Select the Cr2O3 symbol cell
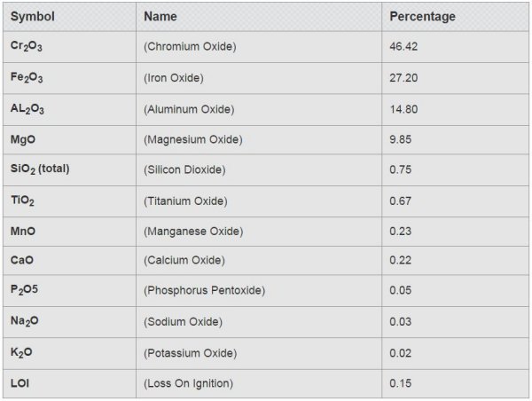The height and width of the screenshot is (401, 532). 27,47
